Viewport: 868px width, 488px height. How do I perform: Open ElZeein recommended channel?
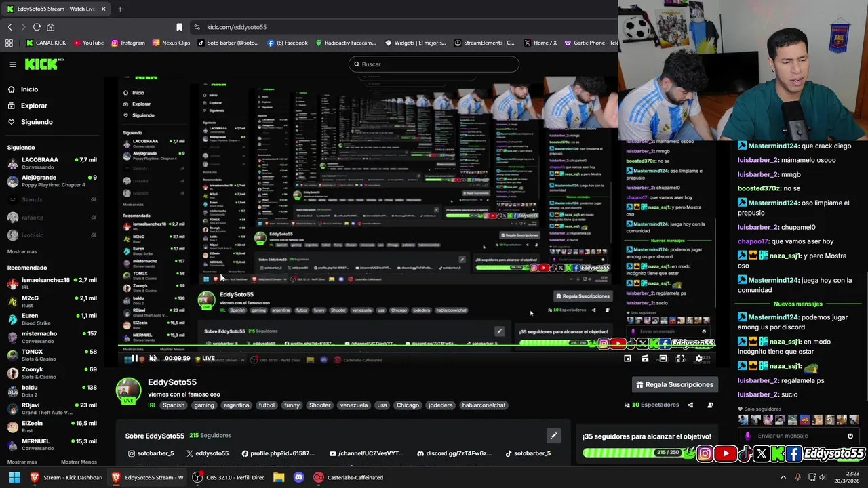pos(52,426)
